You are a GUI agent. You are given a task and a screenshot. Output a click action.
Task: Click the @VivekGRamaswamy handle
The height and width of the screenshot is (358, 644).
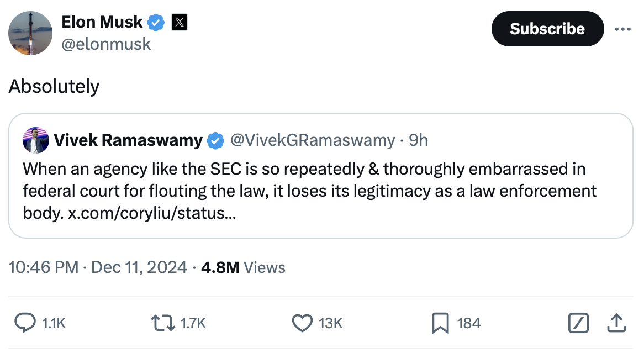[312, 140]
